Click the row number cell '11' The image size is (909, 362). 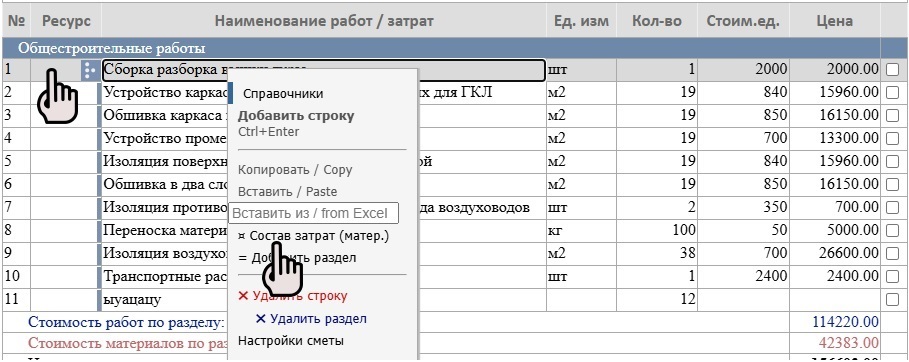pos(16,299)
